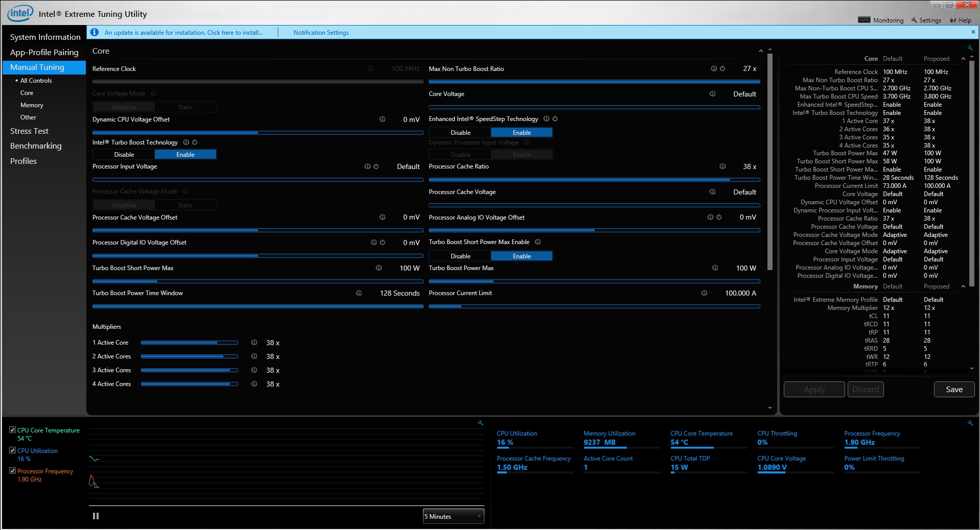Click info icon for Turbo Boost Power Time Window

pyautogui.click(x=359, y=293)
